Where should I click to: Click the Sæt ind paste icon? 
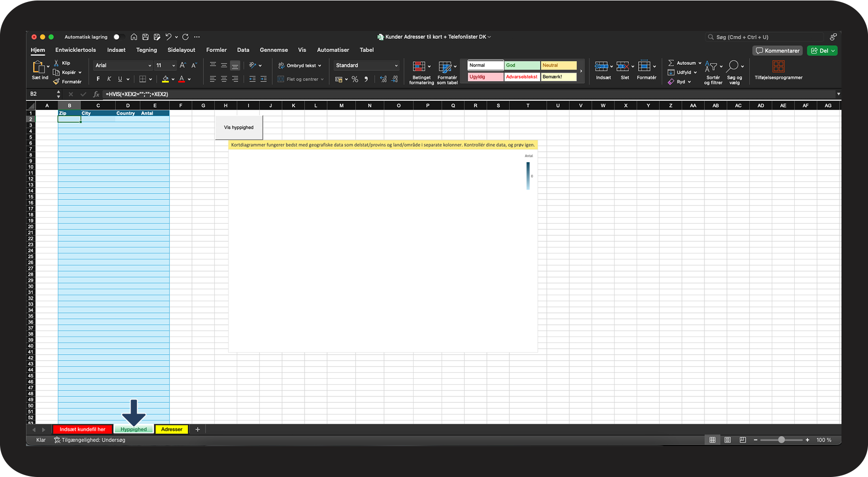coord(38,67)
